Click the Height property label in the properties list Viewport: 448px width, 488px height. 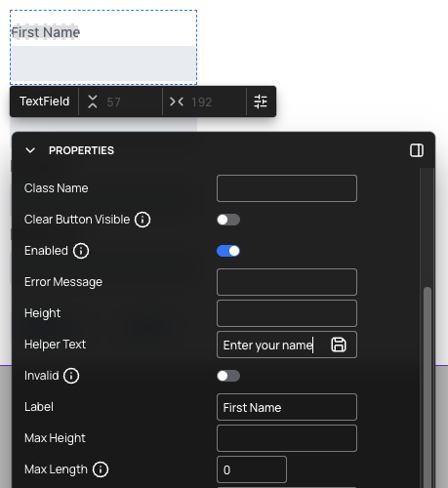(42, 313)
